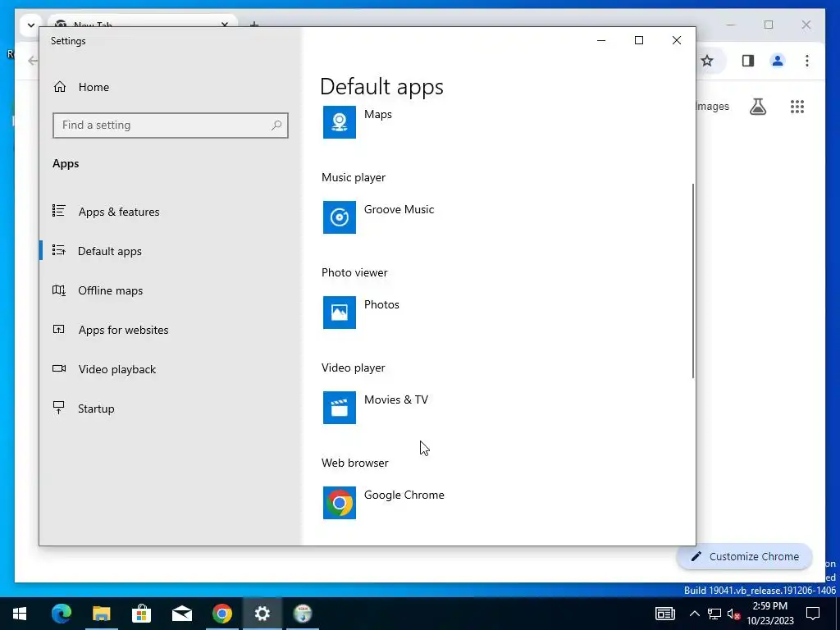
Task: Click Settings gear in taskbar
Action: (x=262, y=614)
